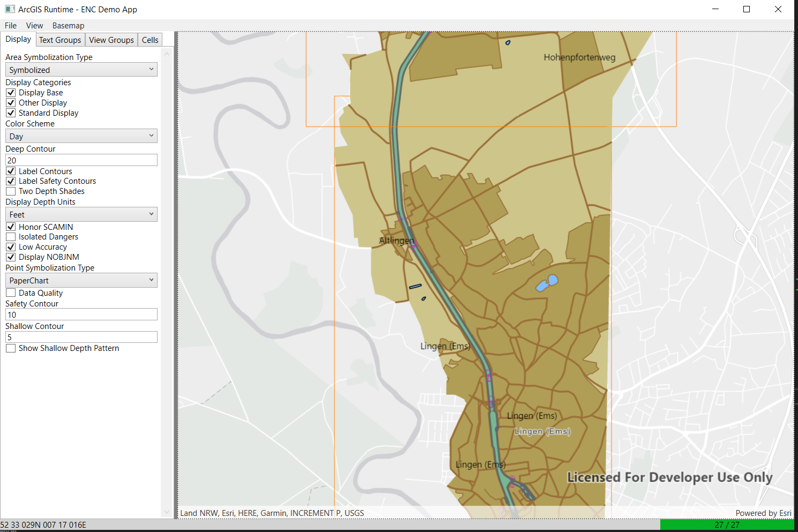Enable Two Depth Shades option
The height and width of the screenshot is (532, 798).
pyautogui.click(x=11, y=191)
